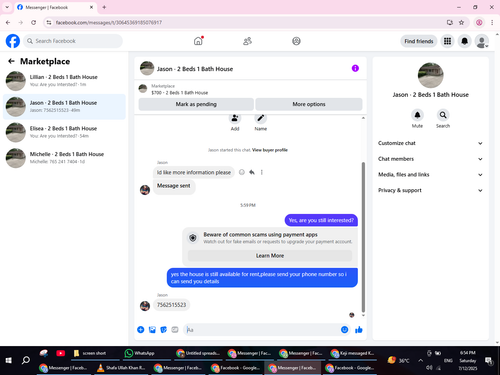Viewport: 500px width, 375px height.
Task: Click the 'Yes, are you still interested?' message
Action: click(x=321, y=220)
